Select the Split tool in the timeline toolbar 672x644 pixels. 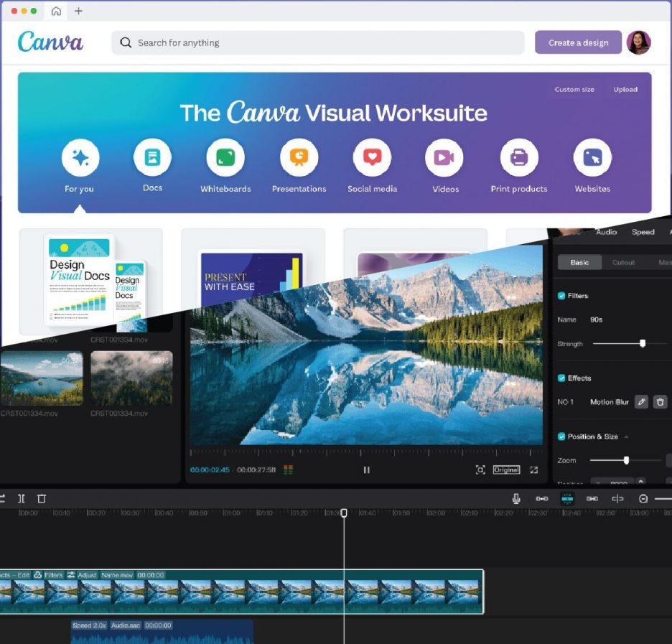22,498
